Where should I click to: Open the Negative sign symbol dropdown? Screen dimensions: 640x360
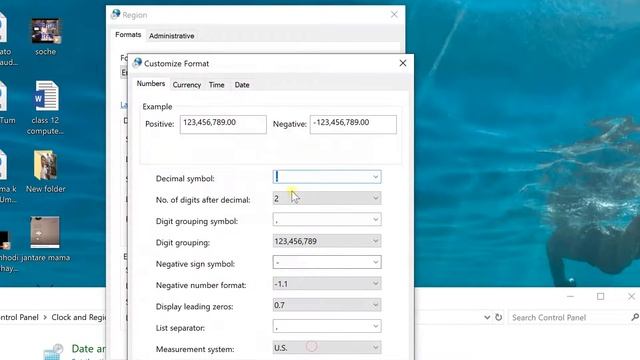tap(375, 262)
